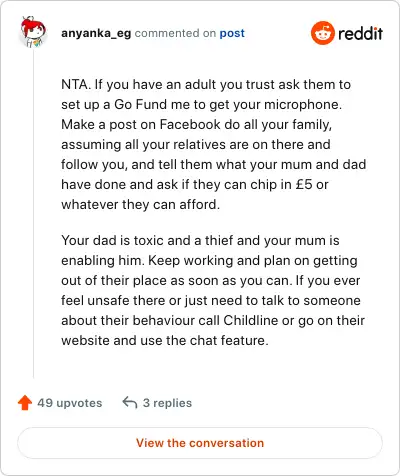The image size is (400, 476).
Task: Follow the blue "post" link
Action: pos(232,33)
